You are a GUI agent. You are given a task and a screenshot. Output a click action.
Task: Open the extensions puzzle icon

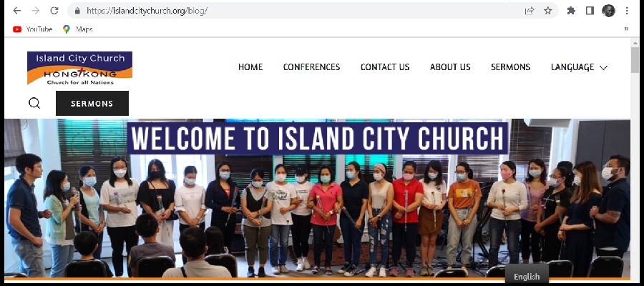571,11
